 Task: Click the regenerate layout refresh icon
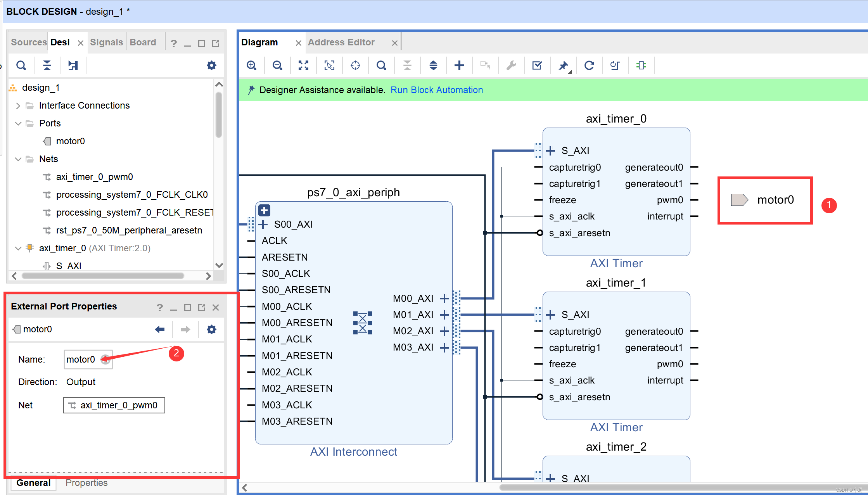tap(589, 66)
